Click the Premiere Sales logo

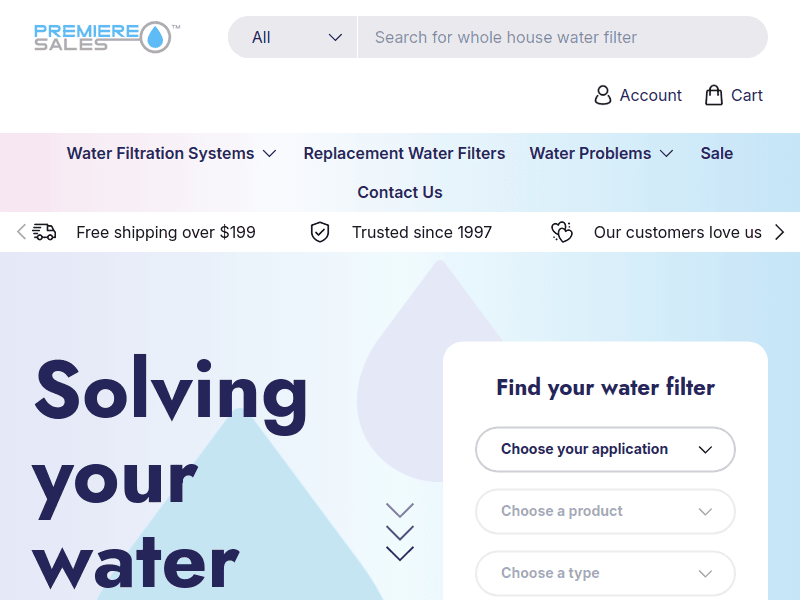tap(105, 37)
